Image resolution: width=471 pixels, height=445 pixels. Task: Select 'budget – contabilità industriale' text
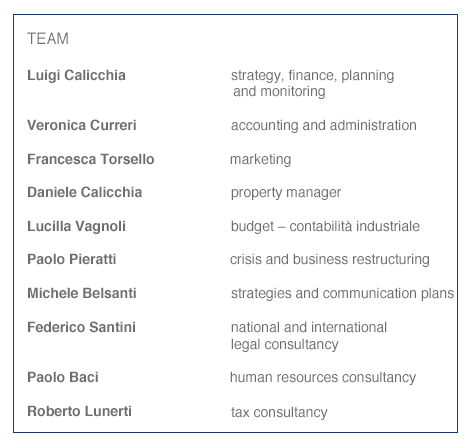tap(325, 227)
